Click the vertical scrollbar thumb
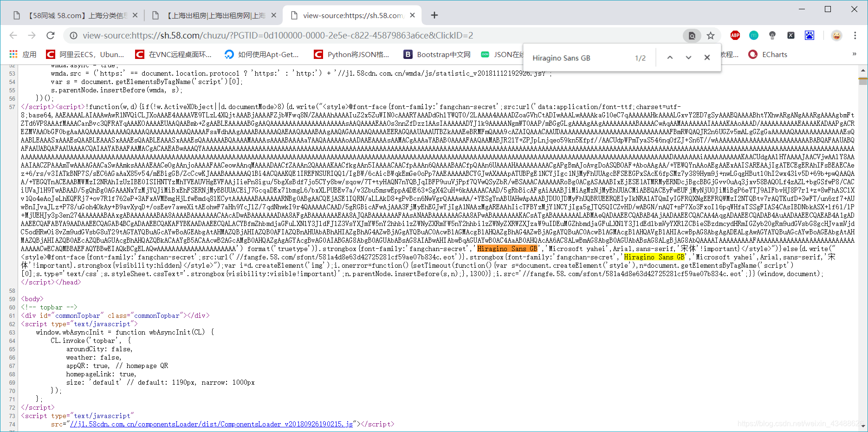 863,81
